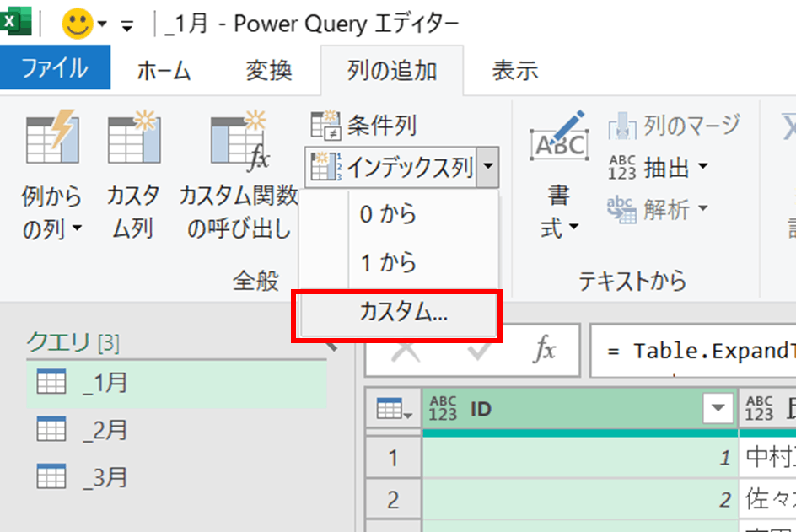This screenshot has width=796, height=532.
Task: Toggle the インデックス列 dropdown arrow
Action: point(488,167)
